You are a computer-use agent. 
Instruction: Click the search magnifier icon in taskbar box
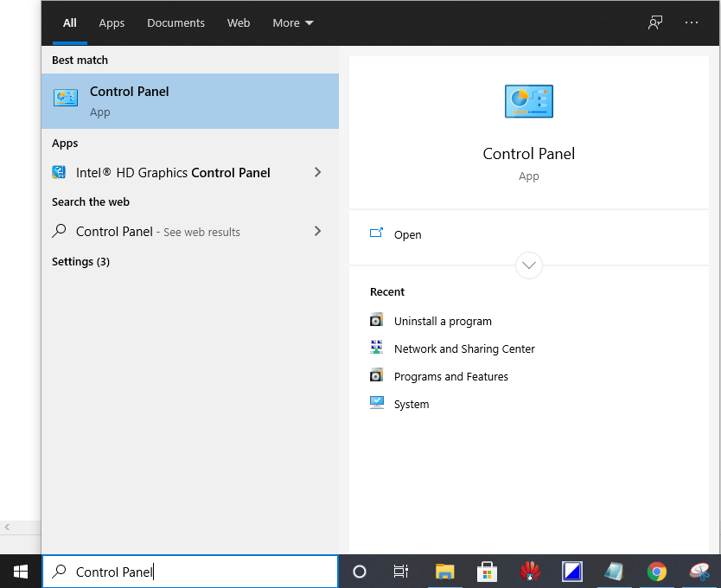(x=59, y=571)
